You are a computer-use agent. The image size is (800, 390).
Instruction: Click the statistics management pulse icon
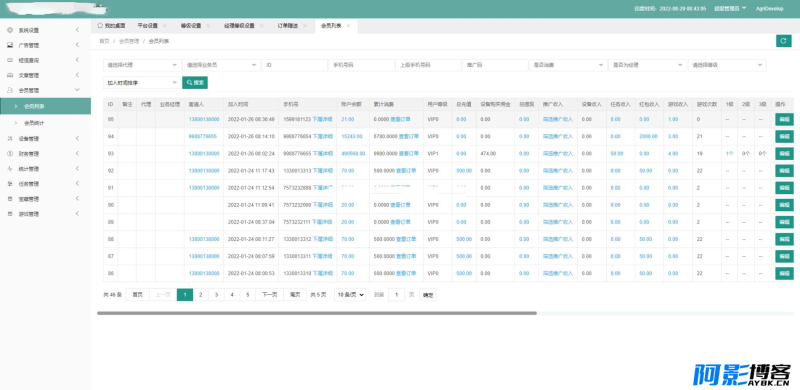pyautogui.click(x=10, y=168)
